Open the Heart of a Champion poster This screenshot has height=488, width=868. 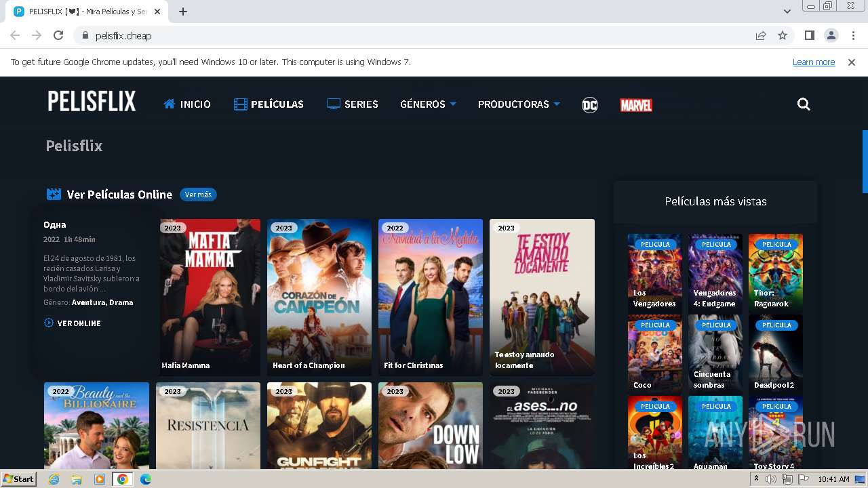319,297
